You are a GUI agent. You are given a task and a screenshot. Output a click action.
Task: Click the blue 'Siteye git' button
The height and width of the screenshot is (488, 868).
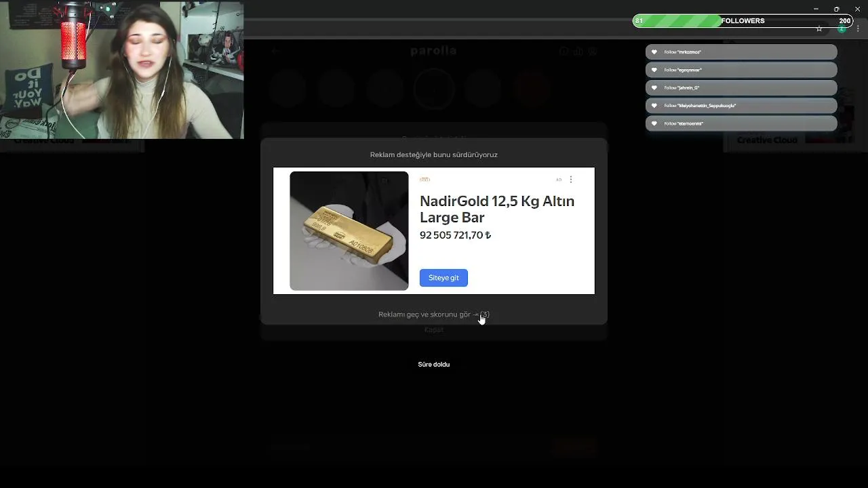pos(443,278)
